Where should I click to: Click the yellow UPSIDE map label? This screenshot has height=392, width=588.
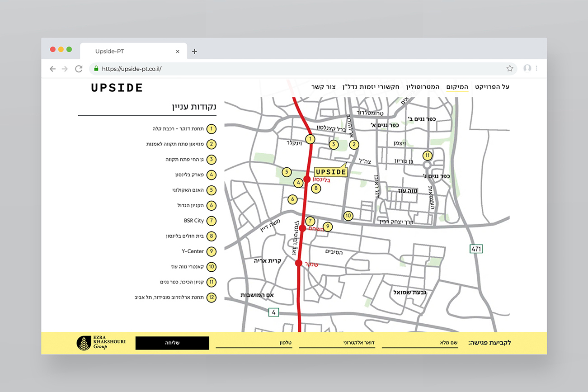tap(330, 172)
